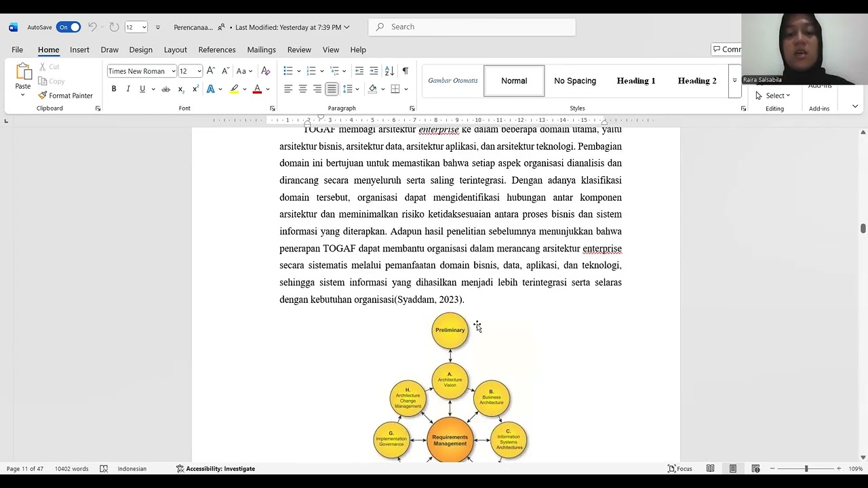
Task: Click the Sort icon
Action: [389, 71]
